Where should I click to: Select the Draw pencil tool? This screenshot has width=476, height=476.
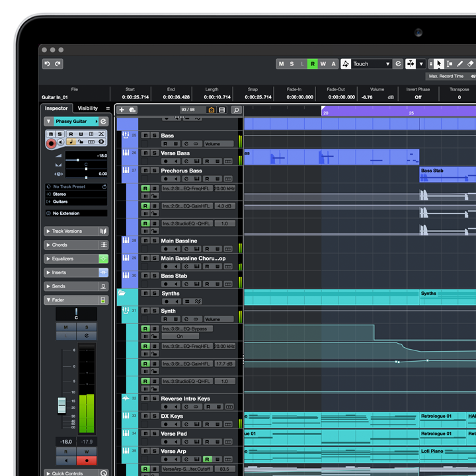pyautogui.click(x=460, y=64)
